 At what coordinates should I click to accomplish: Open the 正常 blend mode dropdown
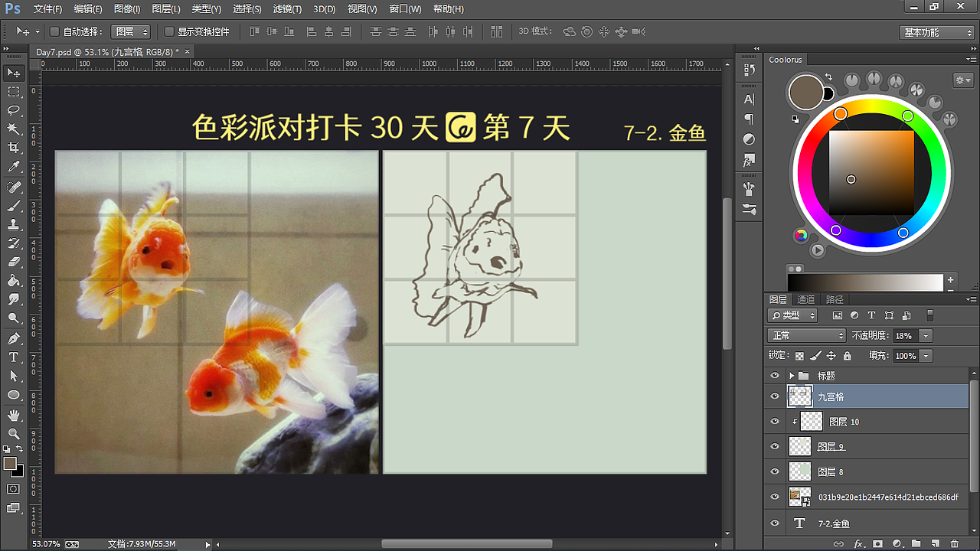pyautogui.click(x=806, y=336)
